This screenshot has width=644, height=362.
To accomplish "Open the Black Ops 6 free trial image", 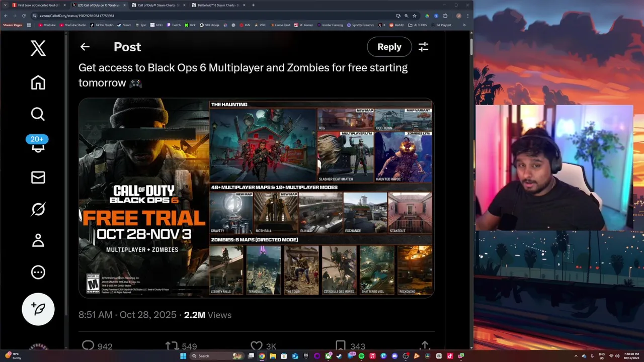I will pos(256,198).
